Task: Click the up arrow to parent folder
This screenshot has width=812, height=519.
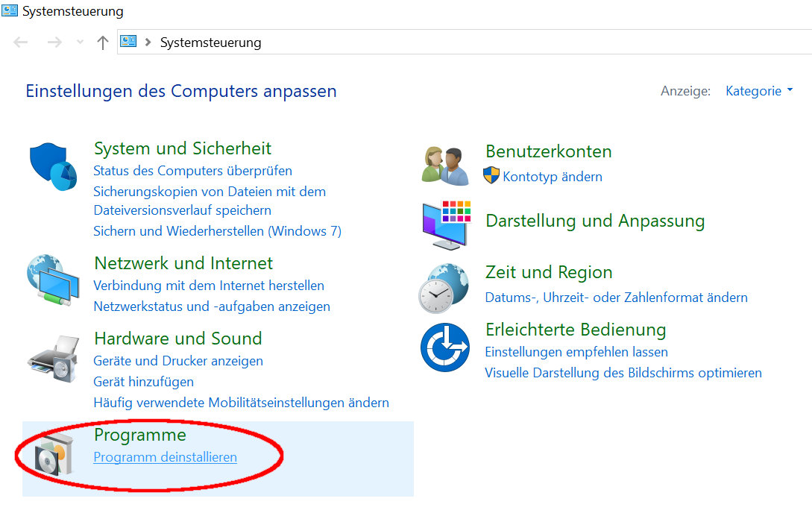Action: pyautogui.click(x=103, y=43)
